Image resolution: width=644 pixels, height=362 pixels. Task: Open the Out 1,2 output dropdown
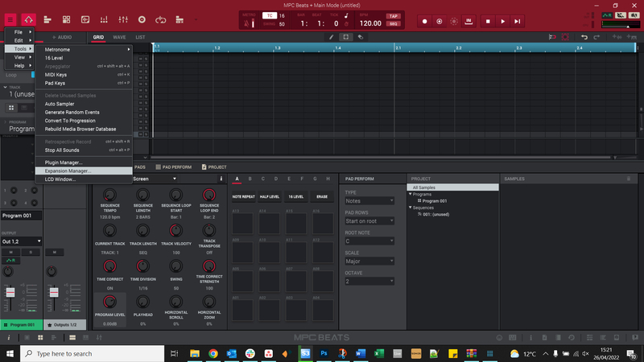[21, 241]
